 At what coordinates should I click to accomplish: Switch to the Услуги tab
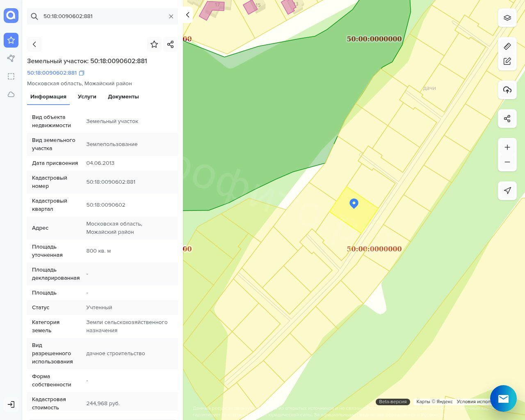(x=87, y=97)
